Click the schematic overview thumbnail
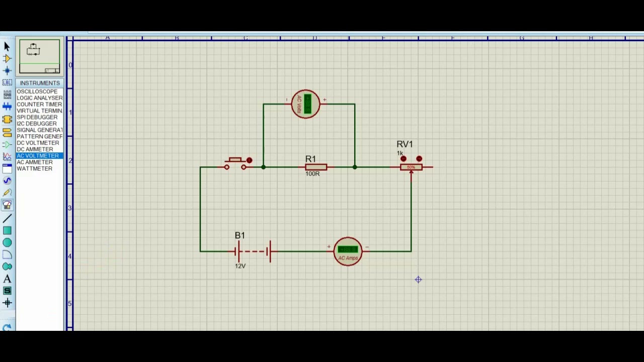 point(39,56)
